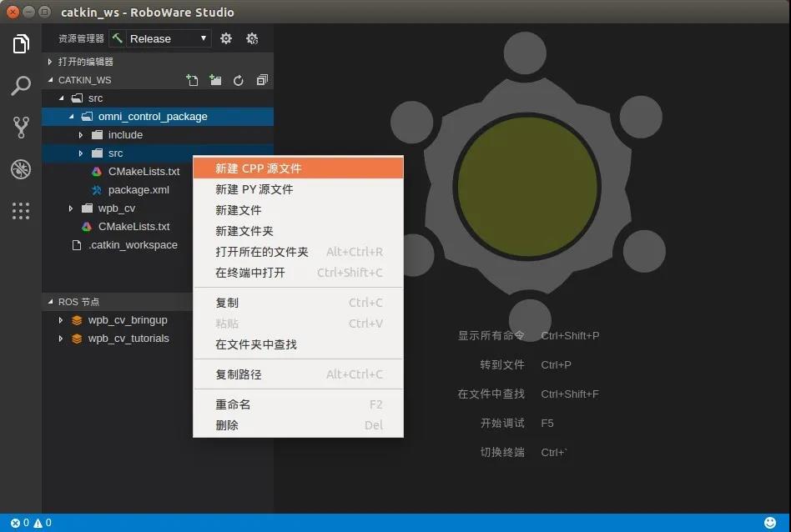Screen dimensions: 791x532
Task: Expand the wpb_cv folder arrow
Action: pos(71,208)
